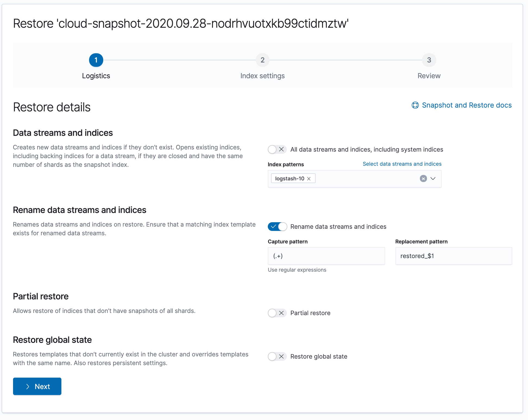Turn on Partial restore switch
The width and height of the screenshot is (528, 420).
pyautogui.click(x=277, y=313)
